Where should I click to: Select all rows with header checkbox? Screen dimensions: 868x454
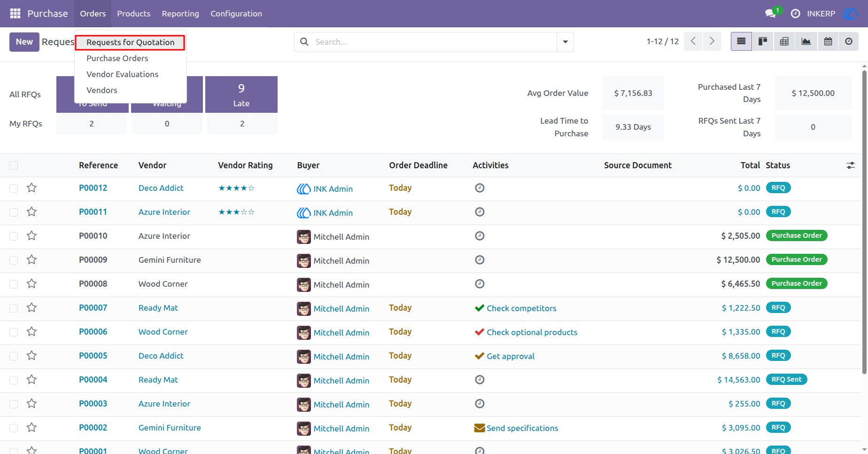(x=14, y=165)
